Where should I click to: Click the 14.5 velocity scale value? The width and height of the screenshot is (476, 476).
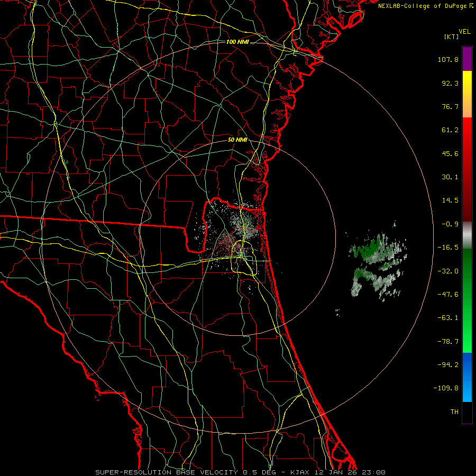tap(450, 200)
